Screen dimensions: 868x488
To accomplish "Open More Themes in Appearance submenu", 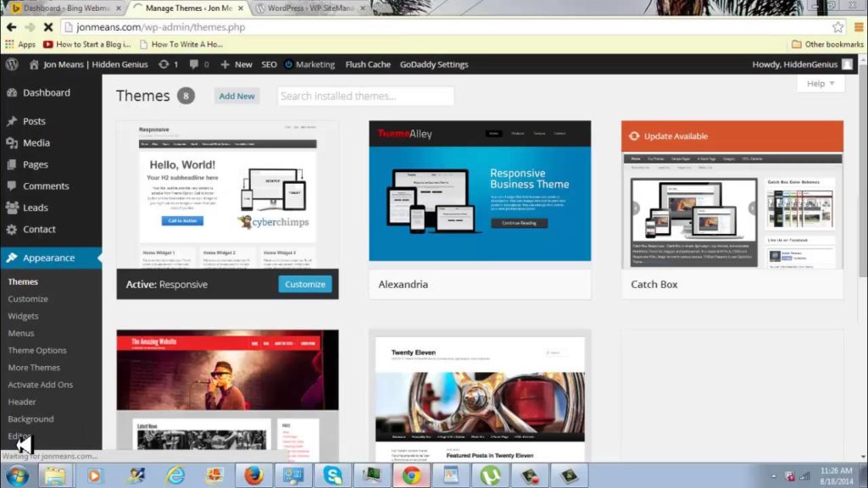I will coord(34,368).
